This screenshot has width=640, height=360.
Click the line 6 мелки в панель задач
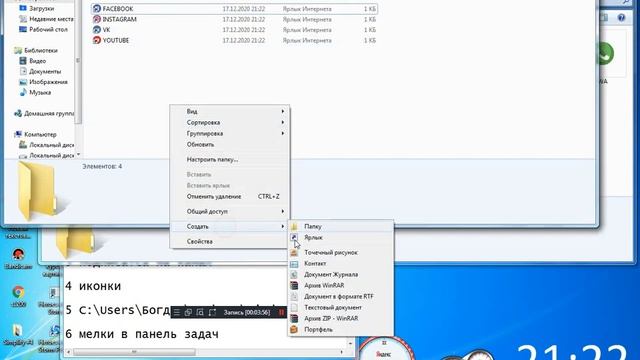pos(142,334)
